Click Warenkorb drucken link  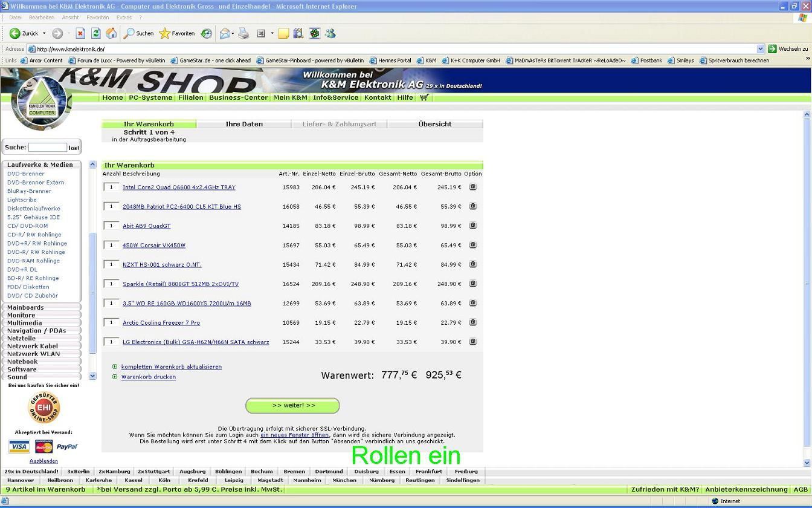149,377
